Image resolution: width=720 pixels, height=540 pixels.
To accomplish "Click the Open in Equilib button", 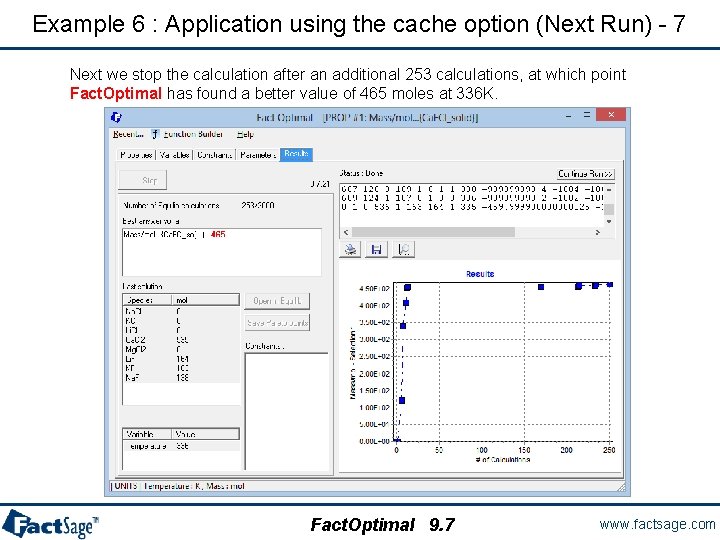I will pyautogui.click(x=277, y=301).
